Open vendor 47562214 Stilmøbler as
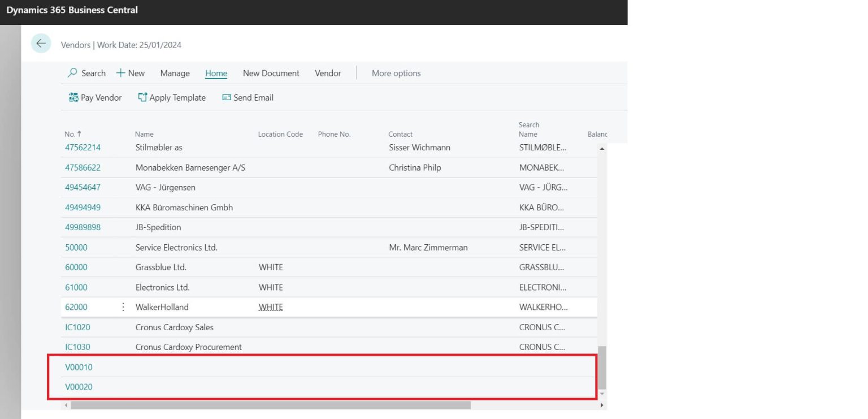This screenshot has height=419, width=868. pyautogui.click(x=83, y=147)
